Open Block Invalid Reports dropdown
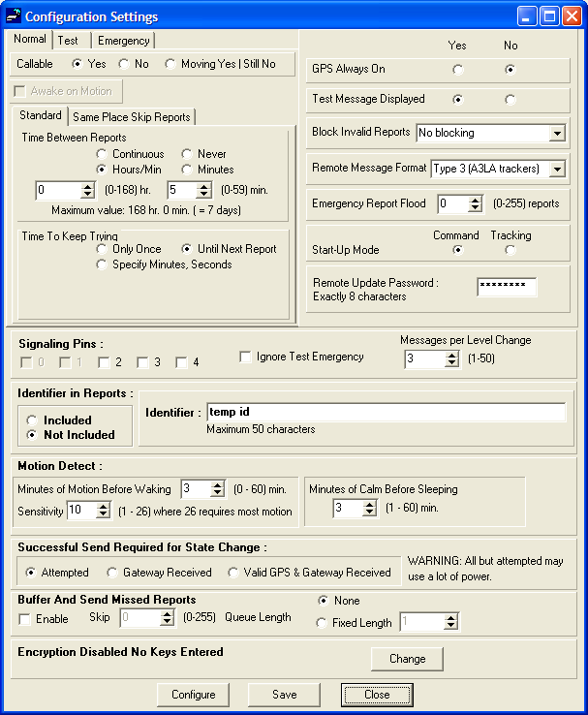This screenshot has height=715, width=588. click(557, 133)
